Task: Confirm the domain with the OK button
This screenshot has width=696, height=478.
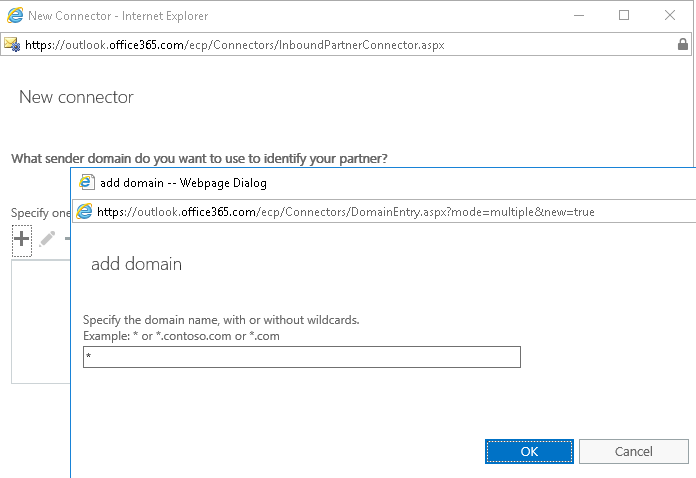Action: tap(529, 451)
